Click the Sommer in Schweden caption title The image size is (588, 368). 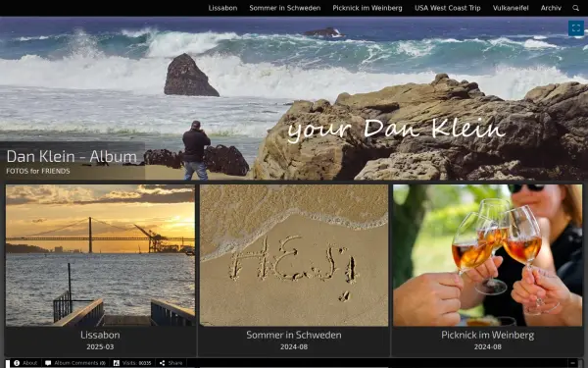(294, 335)
